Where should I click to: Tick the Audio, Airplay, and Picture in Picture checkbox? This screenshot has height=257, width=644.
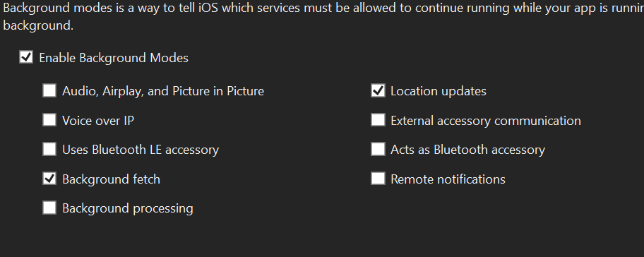click(x=49, y=90)
